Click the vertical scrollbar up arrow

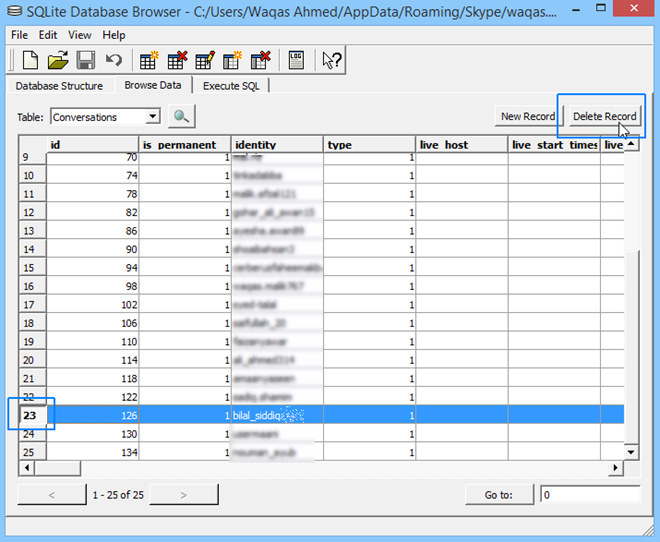click(631, 144)
